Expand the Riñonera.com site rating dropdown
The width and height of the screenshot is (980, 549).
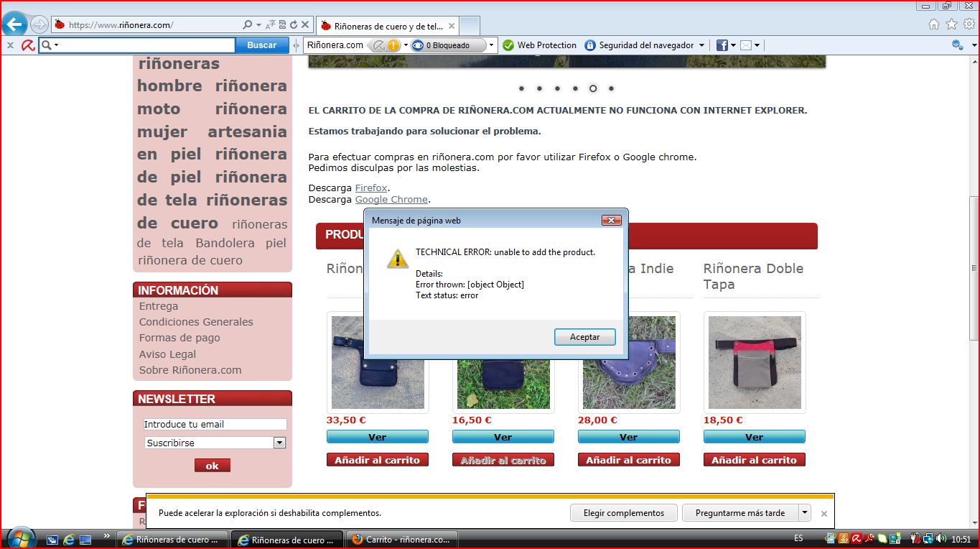coord(406,45)
